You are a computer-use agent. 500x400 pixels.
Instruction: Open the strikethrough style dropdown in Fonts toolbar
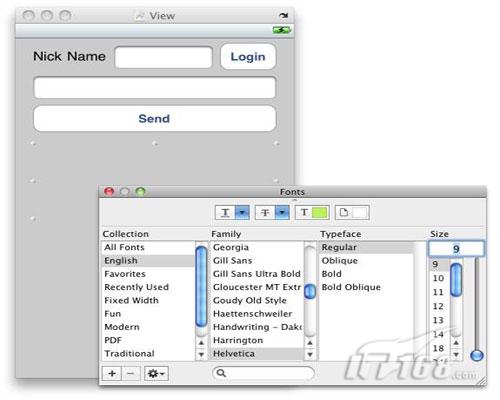point(282,212)
